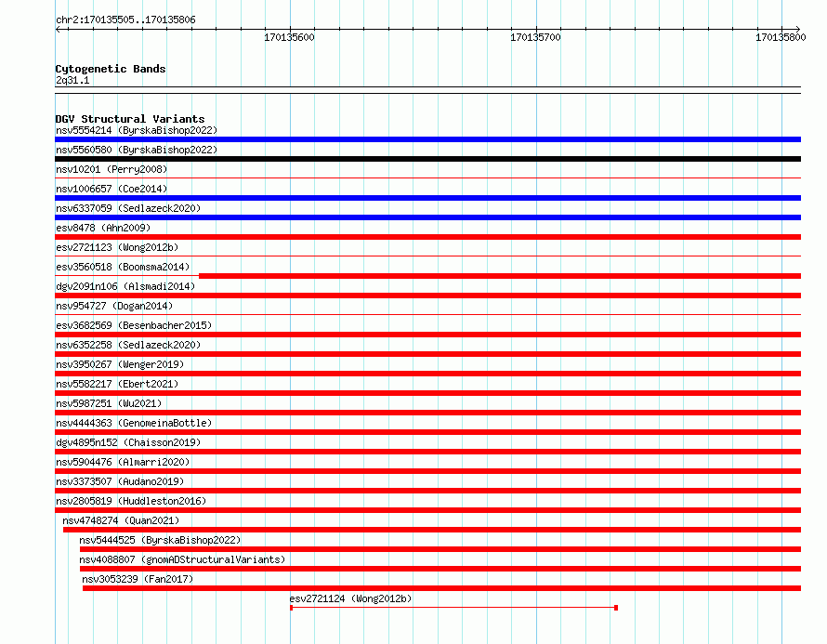This screenshot has height=644, width=827.
Task: Click esv2721123 (Wong2012b) label
Action: (117, 247)
